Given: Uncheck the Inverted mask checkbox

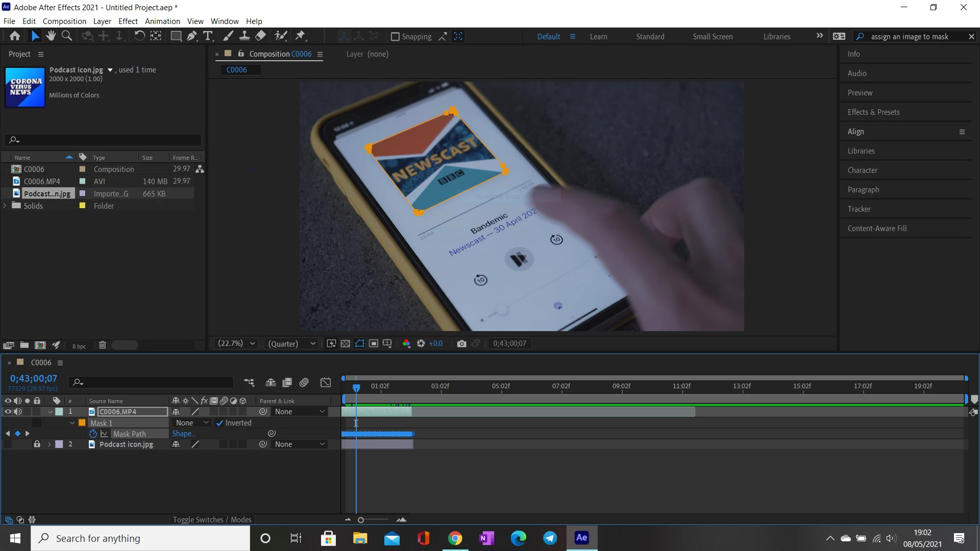Looking at the screenshot, I should click(219, 423).
